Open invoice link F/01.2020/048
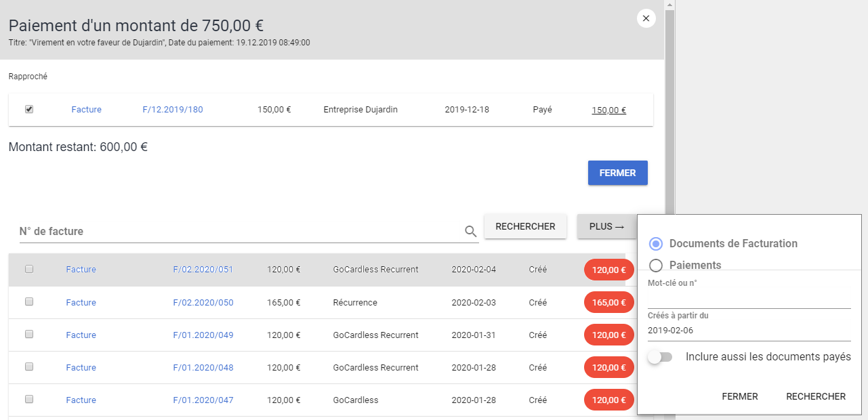 point(203,368)
